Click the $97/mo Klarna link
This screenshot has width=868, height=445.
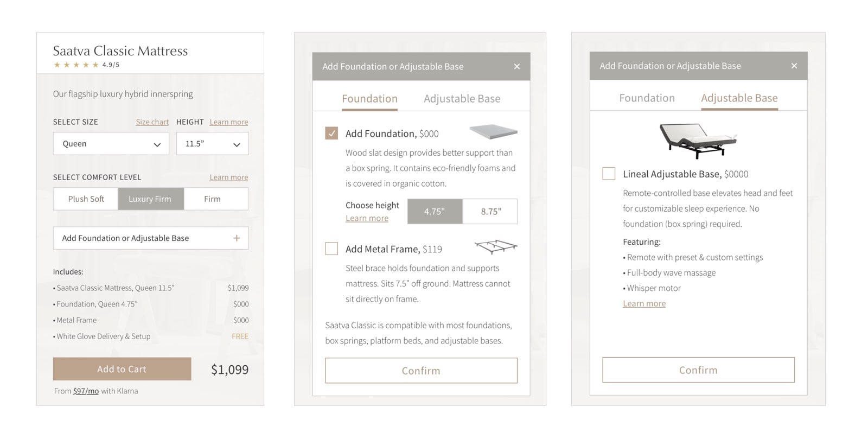click(x=86, y=391)
